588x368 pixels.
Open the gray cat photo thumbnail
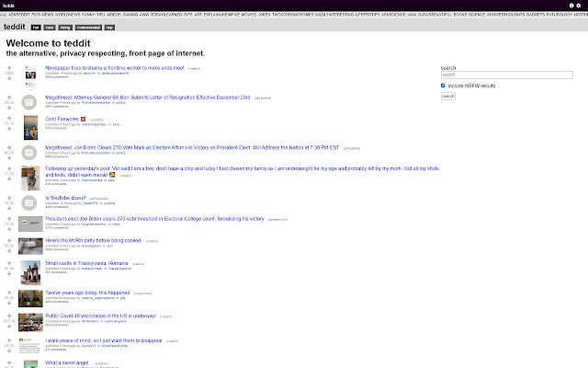click(x=30, y=178)
